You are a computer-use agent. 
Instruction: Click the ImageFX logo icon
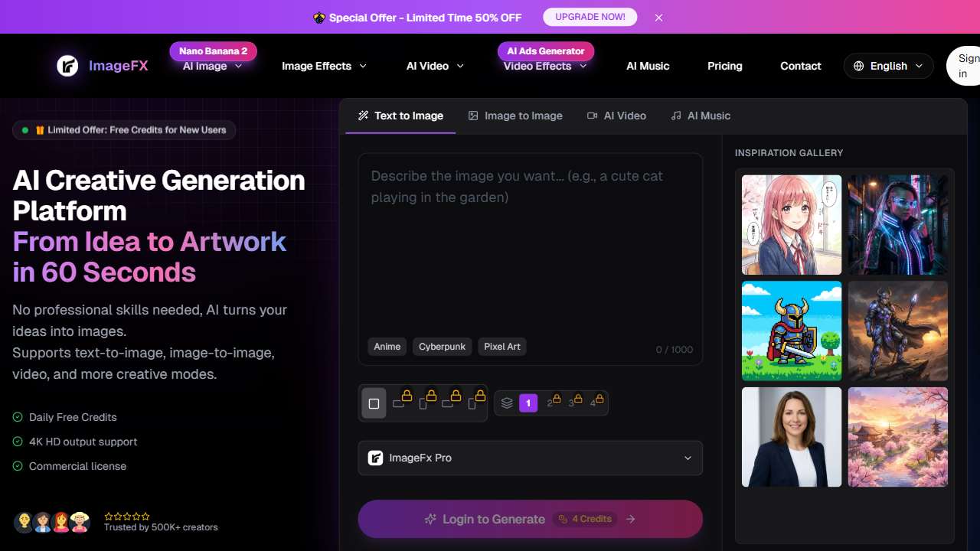pos(67,66)
